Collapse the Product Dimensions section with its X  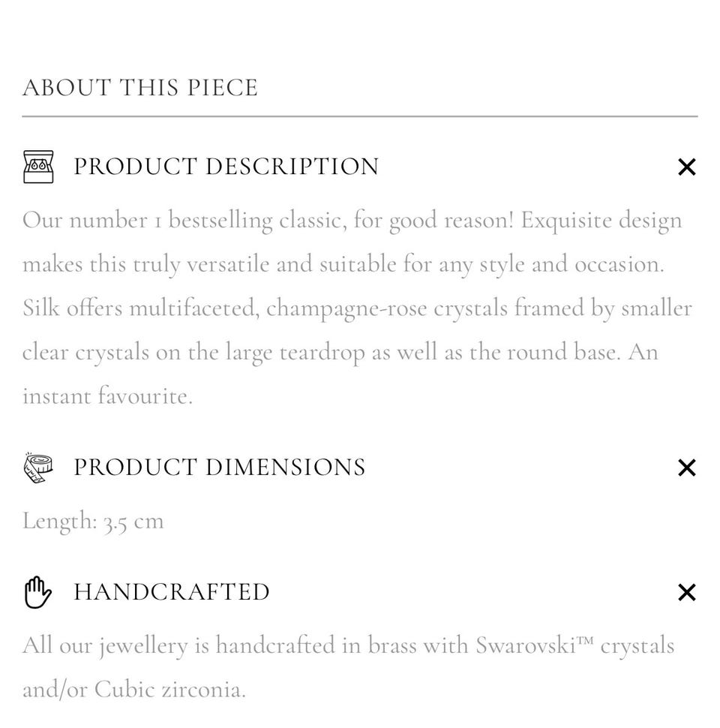coord(686,468)
